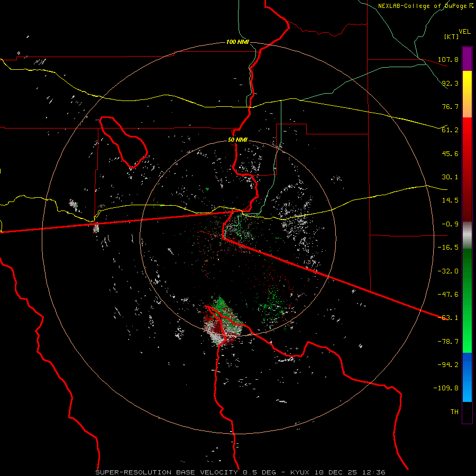Click the VEL legend title
The image size is (476, 476).
(x=464, y=32)
